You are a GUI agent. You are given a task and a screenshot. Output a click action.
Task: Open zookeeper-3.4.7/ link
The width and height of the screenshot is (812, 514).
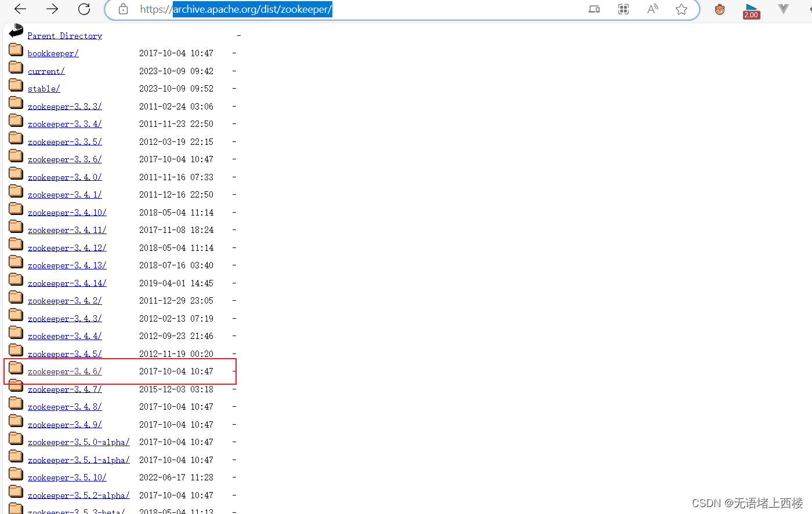coord(65,389)
